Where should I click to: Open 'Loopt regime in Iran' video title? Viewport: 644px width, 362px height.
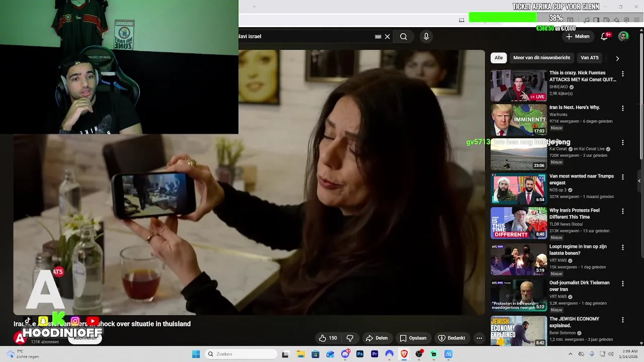tap(578, 250)
